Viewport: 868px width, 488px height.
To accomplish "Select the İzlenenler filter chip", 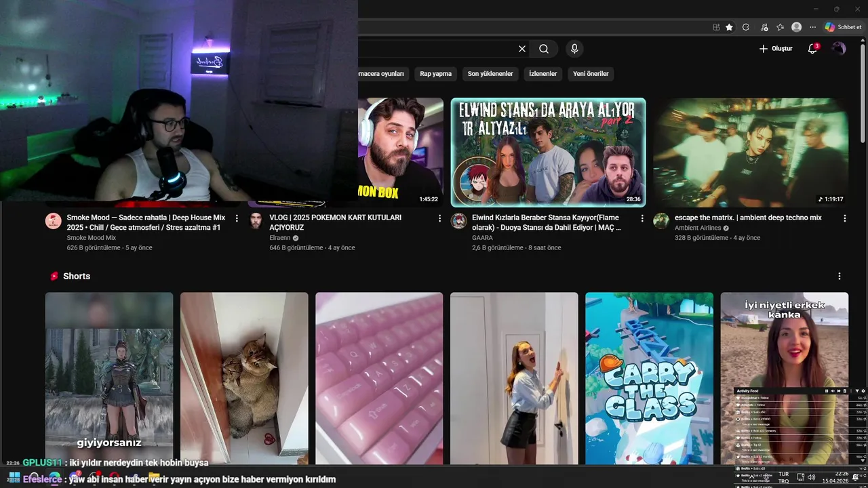I will 543,74.
